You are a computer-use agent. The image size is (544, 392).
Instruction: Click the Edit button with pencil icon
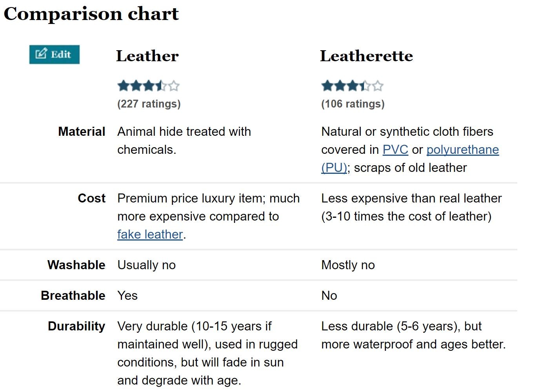[x=54, y=55]
